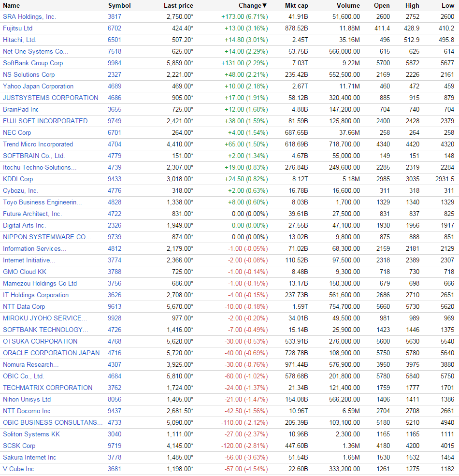Open the GMO Cloud KK link
The height and width of the screenshot is (476, 459).
[25, 272]
